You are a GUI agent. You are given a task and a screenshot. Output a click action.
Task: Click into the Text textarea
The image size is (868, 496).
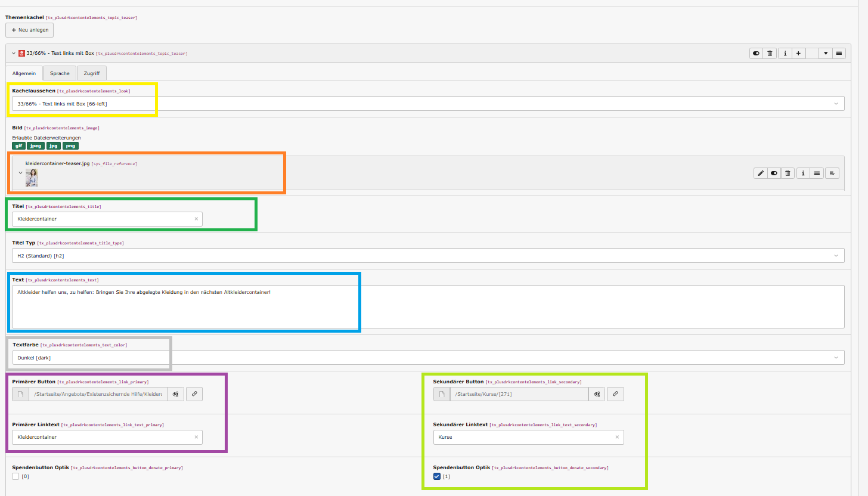tap(428, 306)
